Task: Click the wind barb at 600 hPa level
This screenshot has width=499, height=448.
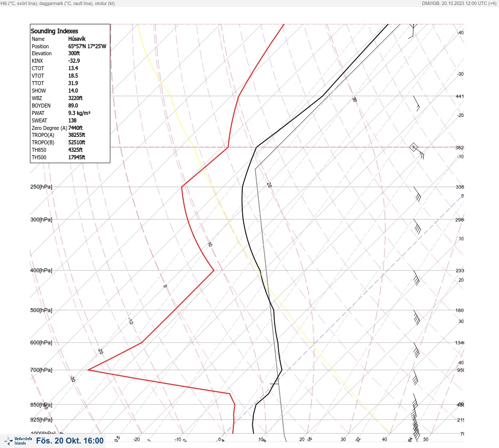Action: [416, 350]
